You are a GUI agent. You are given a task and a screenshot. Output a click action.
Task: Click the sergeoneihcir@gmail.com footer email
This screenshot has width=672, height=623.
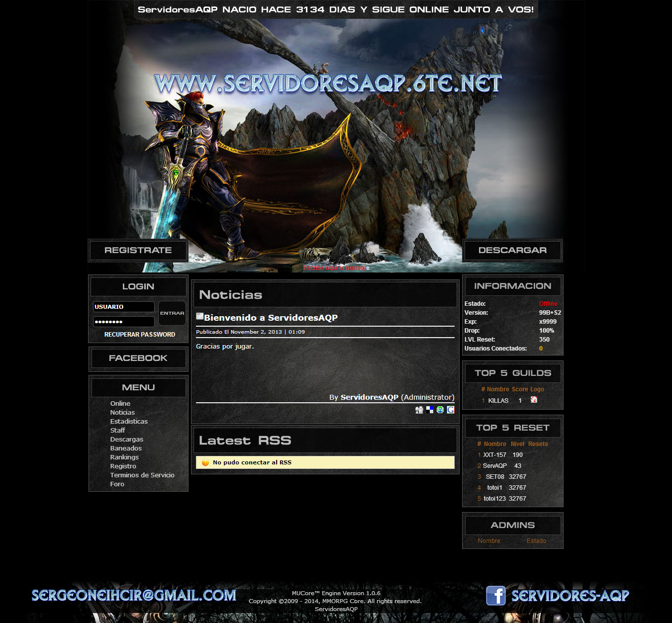click(134, 595)
